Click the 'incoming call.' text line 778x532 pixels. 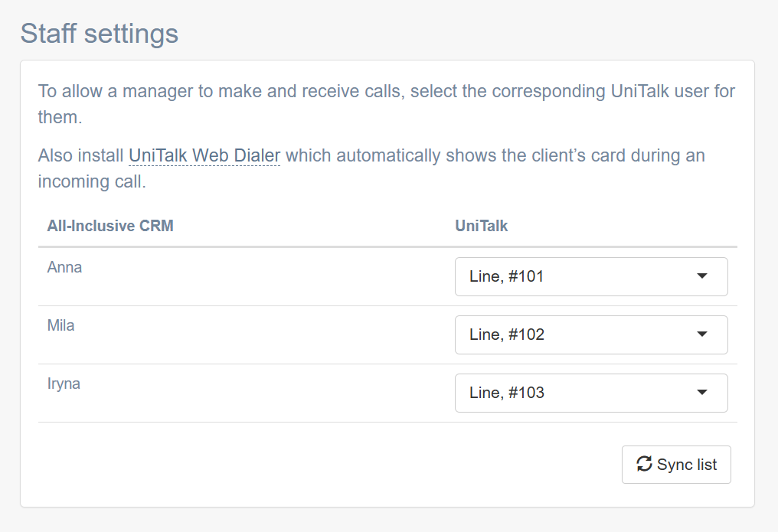click(91, 182)
